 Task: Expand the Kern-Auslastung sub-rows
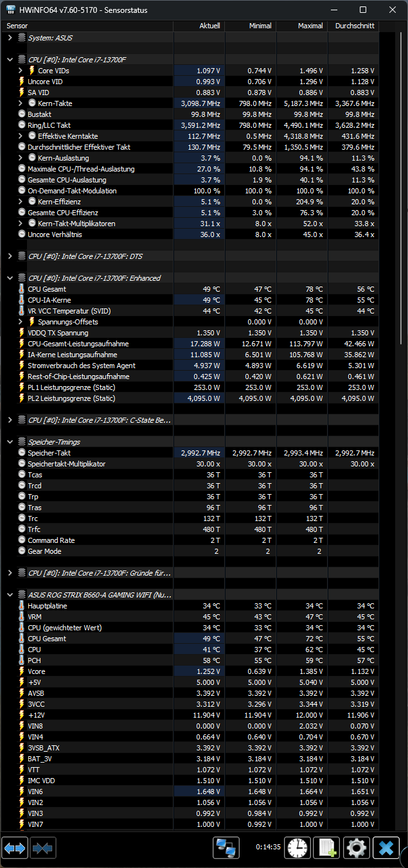21,158
